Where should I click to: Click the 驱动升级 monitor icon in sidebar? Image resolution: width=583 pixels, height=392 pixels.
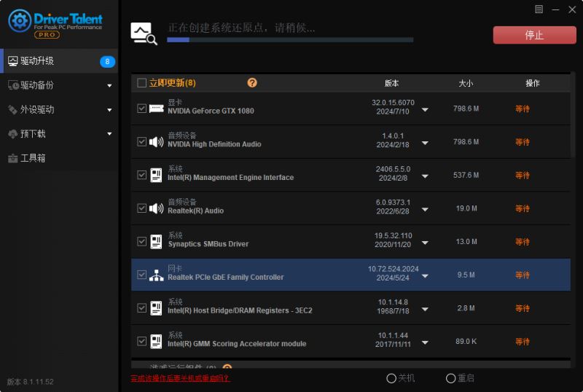[13, 61]
